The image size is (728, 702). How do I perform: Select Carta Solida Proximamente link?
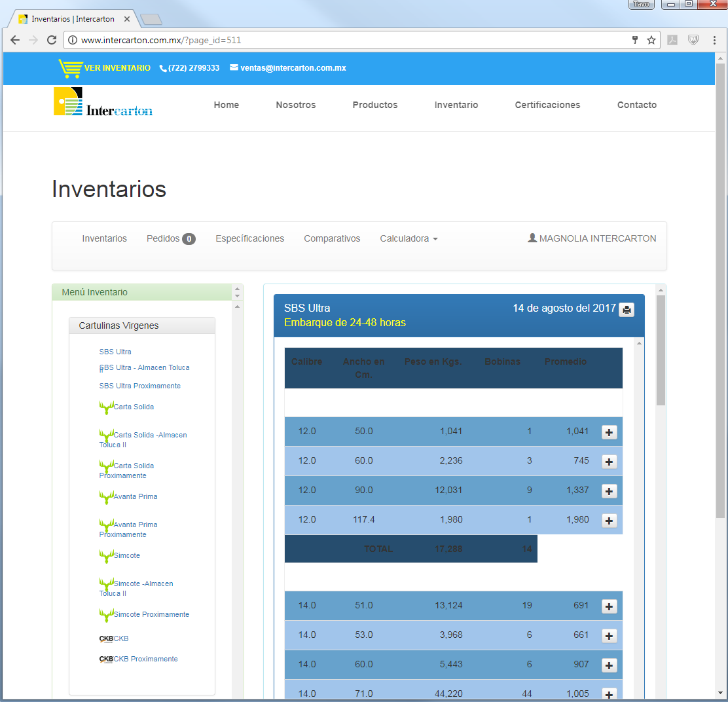126,470
